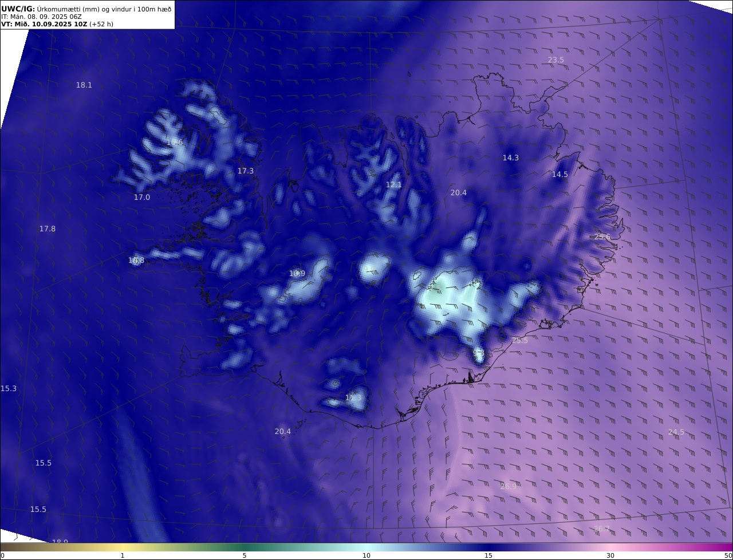Click the 10.9 value label
This screenshot has height=560, width=733.
click(297, 274)
